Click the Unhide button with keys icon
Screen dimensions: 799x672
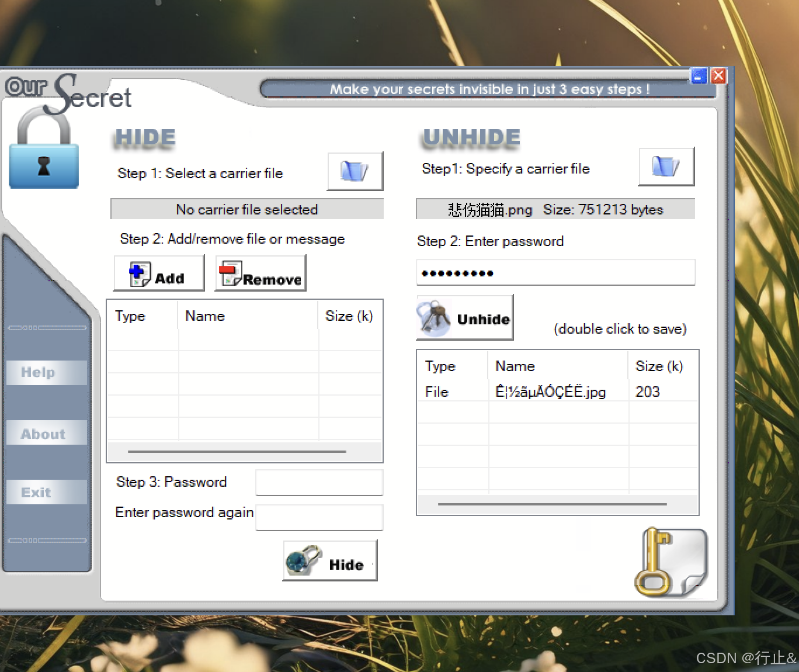465,317
